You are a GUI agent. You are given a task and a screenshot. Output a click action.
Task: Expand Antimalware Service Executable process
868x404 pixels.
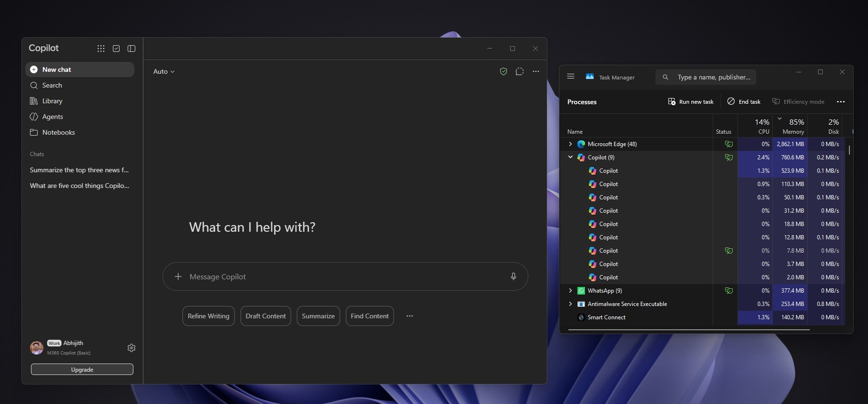tap(570, 304)
